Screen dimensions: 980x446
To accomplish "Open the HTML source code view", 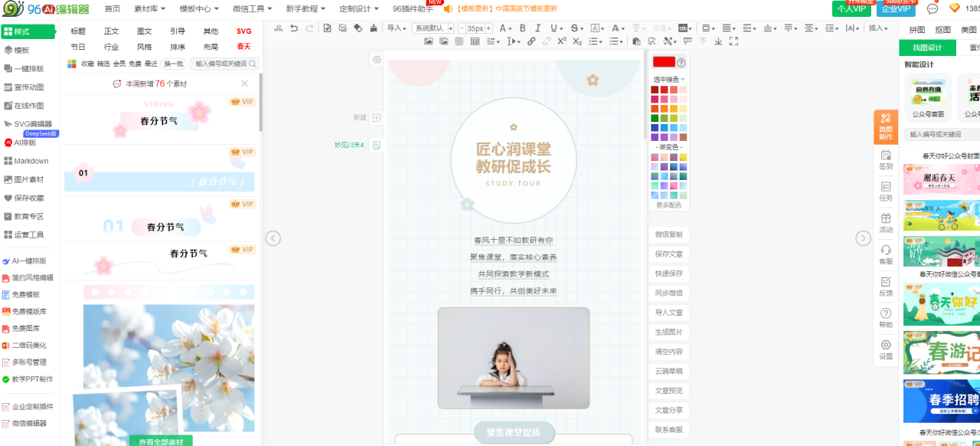I will click(277, 28).
